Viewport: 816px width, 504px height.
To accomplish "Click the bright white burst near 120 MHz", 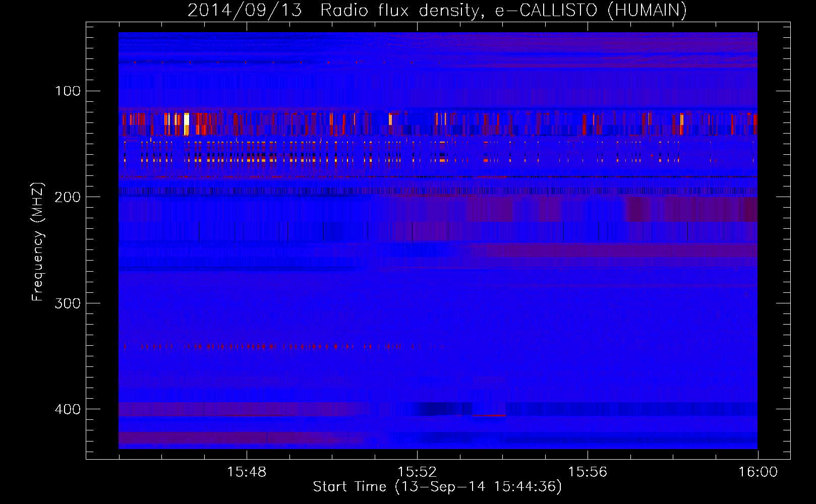I will point(187,124).
